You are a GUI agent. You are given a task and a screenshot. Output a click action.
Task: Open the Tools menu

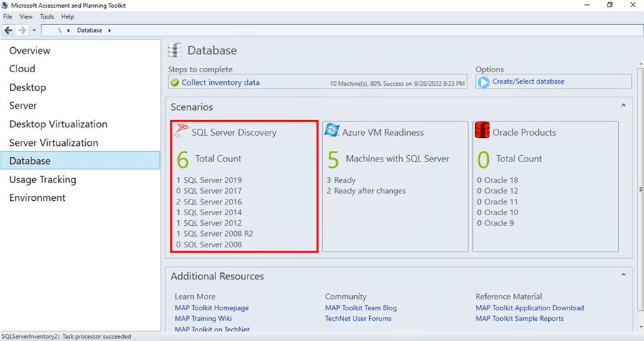(x=47, y=16)
